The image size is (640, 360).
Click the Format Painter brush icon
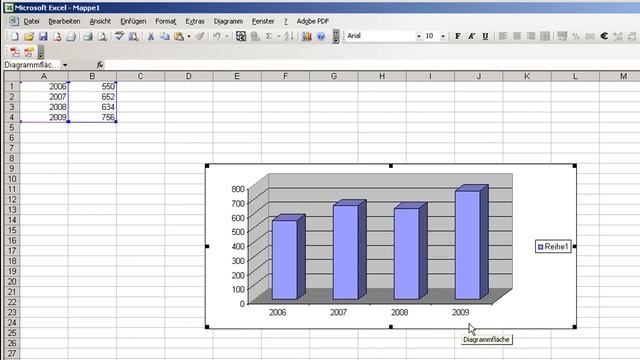(200, 36)
